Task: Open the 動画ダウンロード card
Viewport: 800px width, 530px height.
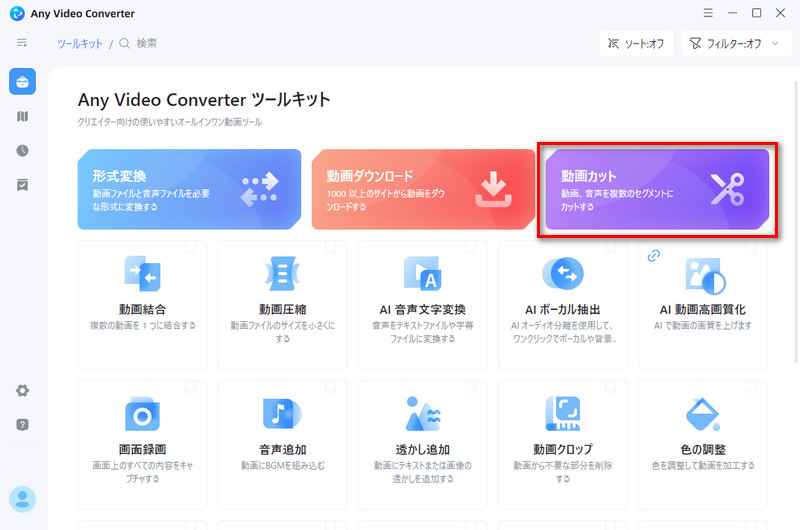Action: tap(423, 189)
